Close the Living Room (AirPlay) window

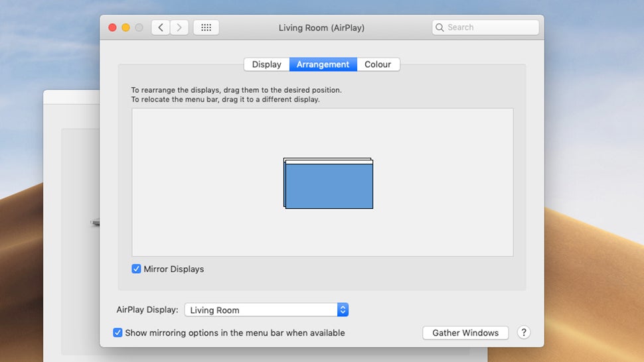point(112,27)
